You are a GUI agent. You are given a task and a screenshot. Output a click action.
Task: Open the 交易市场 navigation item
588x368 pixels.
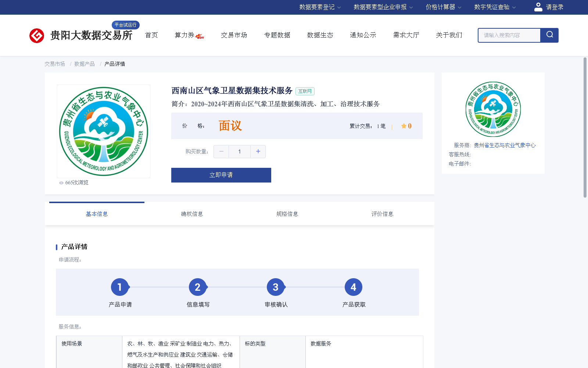tap(234, 35)
